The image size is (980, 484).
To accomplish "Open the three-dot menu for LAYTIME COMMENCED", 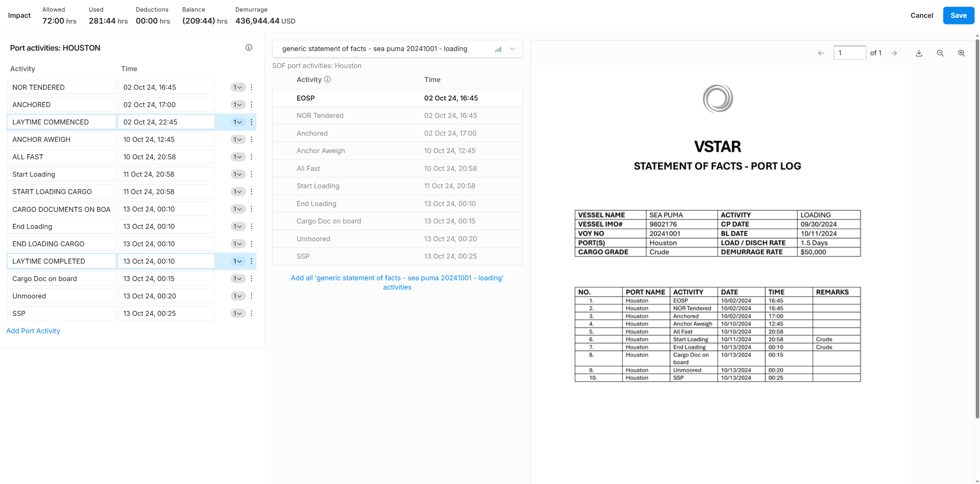I will [x=251, y=122].
